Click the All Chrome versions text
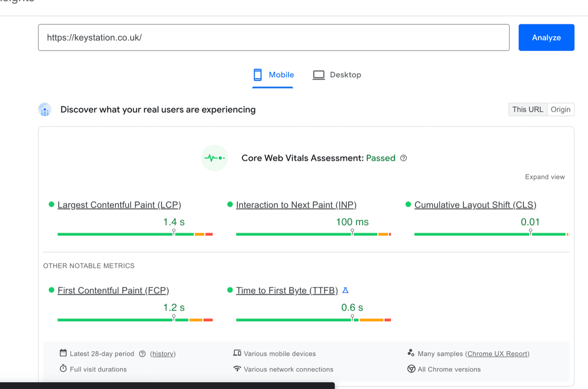Viewport: 588px width, 389px height. [x=449, y=369]
